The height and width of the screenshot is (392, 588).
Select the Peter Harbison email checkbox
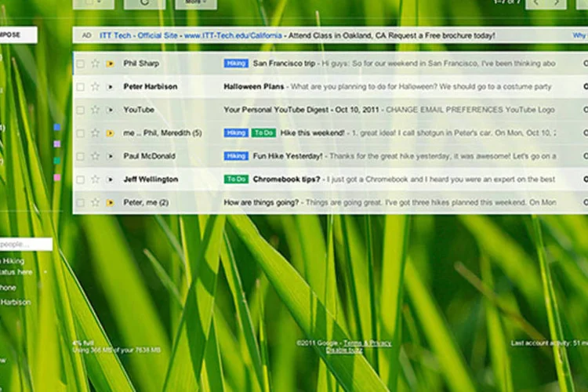pyautogui.click(x=80, y=87)
